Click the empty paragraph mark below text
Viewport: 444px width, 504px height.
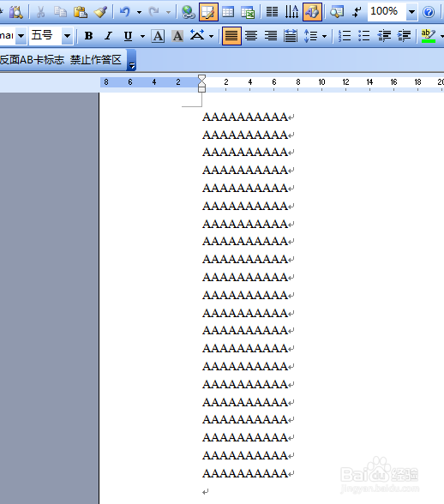[206, 491]
